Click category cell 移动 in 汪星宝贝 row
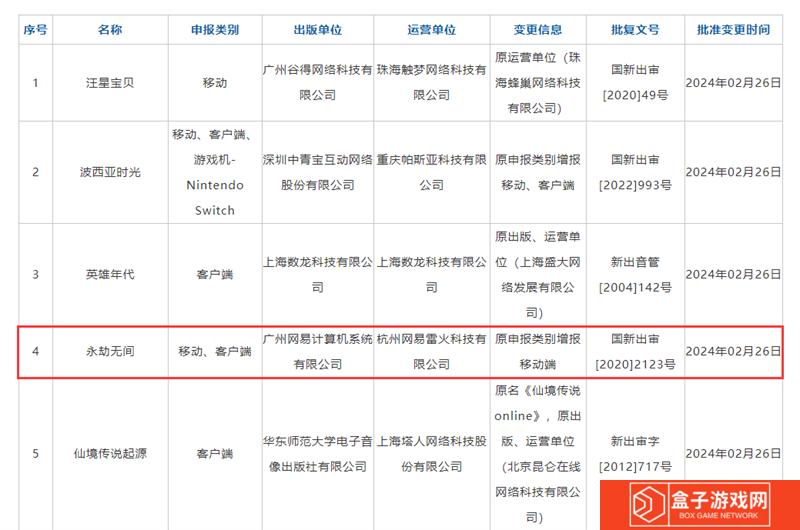Viewport: 800px width, 530px height. coord(215,83)
